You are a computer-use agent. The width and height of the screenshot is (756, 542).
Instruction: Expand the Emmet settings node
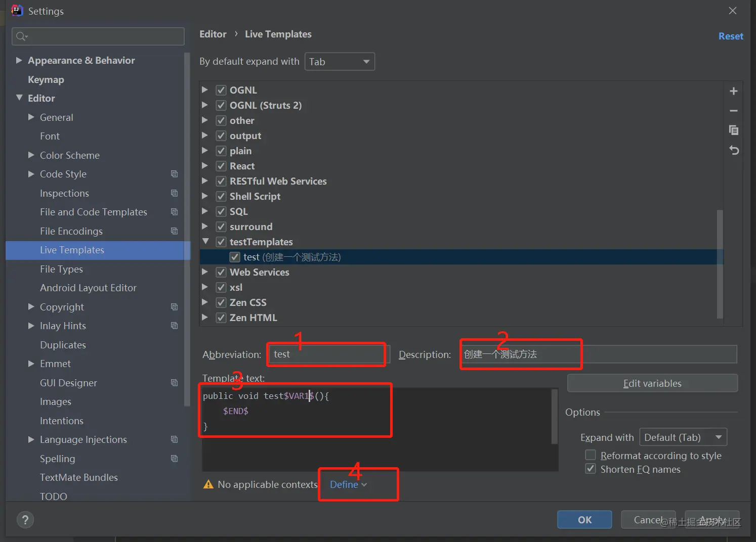coord(31,364)
